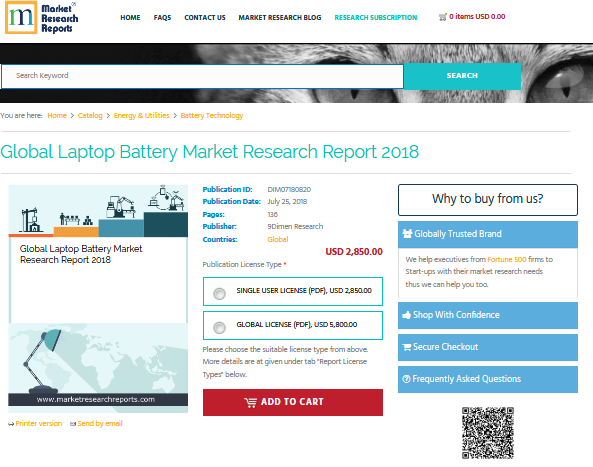Expand the Globally Trusted Brand panel
The width and height of the screenshot is (593, 467).
pos(488,234)
